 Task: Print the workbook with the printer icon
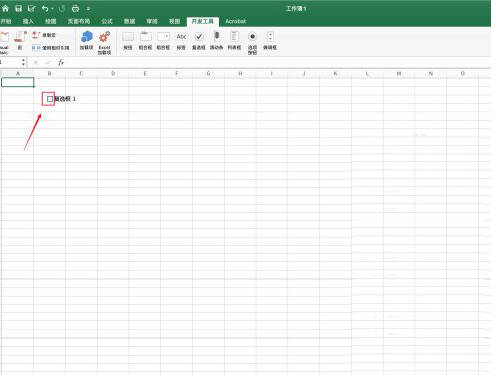[76, 9]
